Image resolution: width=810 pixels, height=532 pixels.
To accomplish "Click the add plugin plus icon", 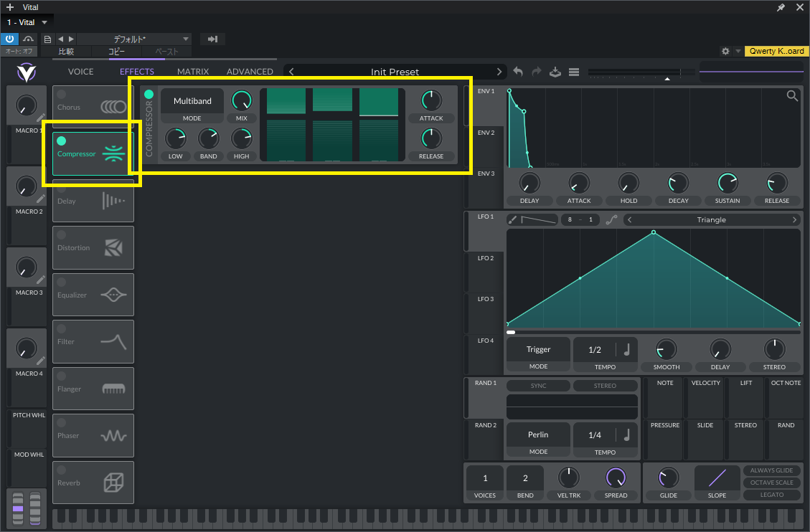I will click(x=10, y=7).
